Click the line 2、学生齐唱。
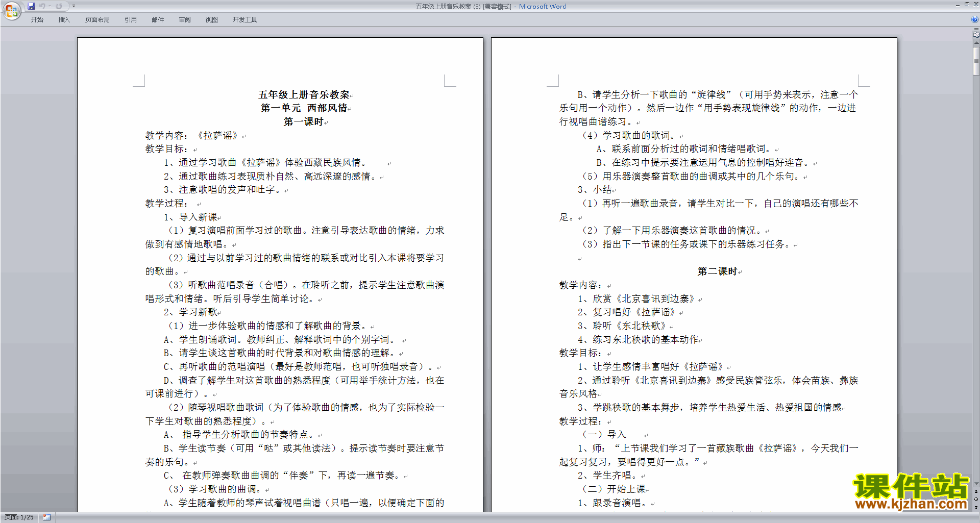Screen dimensions: 980x523 point(607,476)
